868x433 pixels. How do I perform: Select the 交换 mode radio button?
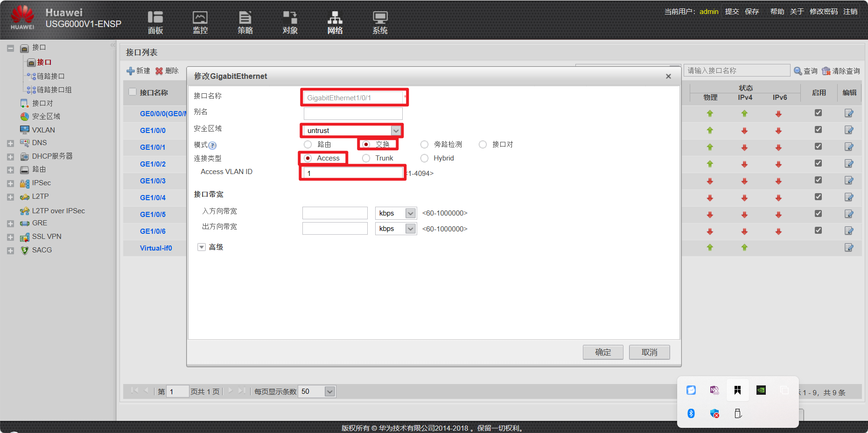(x=365, y=144)
